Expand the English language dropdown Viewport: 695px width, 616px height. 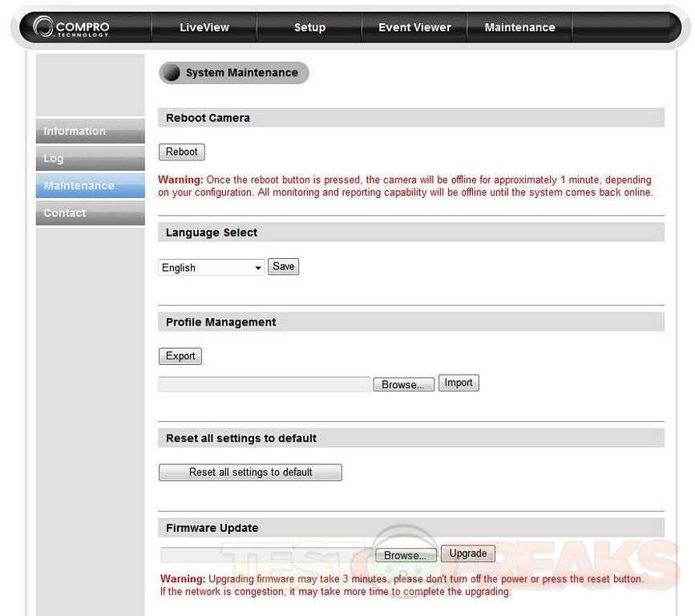[x=212, y=268]
